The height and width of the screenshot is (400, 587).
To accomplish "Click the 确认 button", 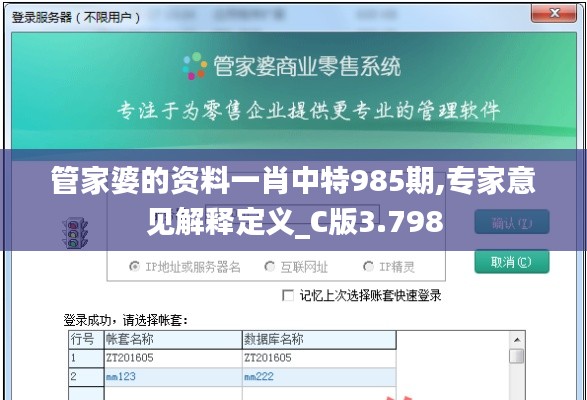I will [512, 222].
